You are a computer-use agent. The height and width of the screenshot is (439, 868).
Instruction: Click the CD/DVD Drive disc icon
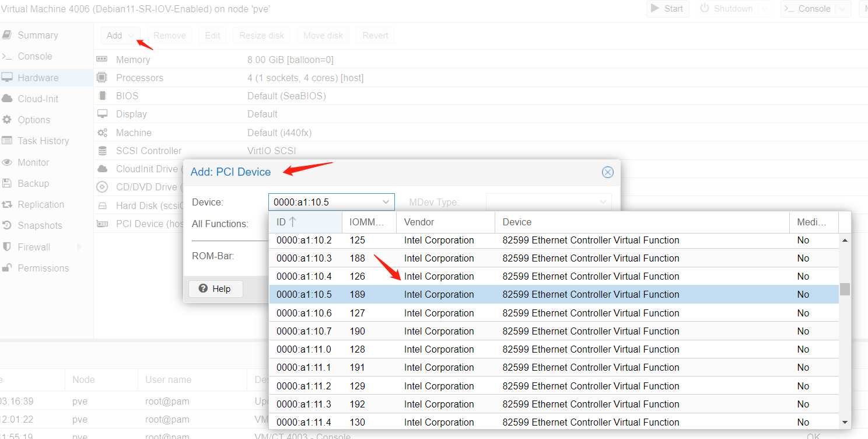tap(102, 187)
